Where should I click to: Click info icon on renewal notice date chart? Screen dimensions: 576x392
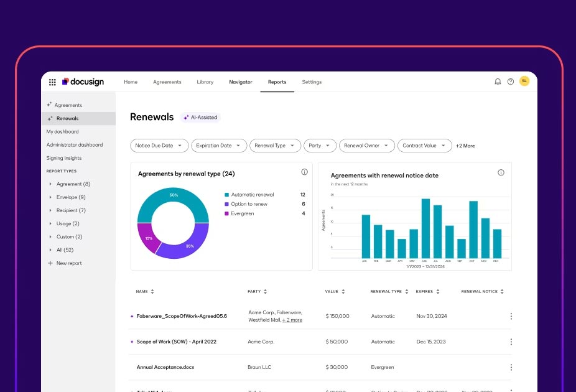tap(501, 173)
